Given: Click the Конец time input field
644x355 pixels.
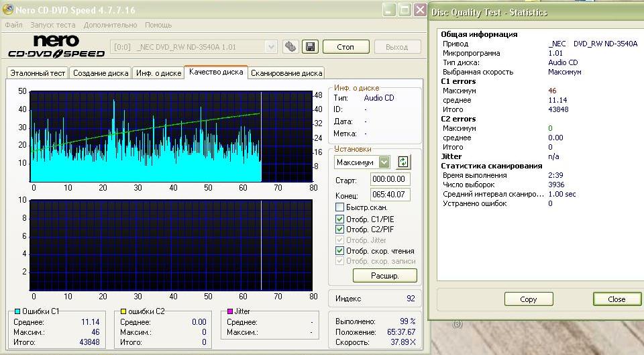Looking at the screenshot, I should click(x=390, y=195).
